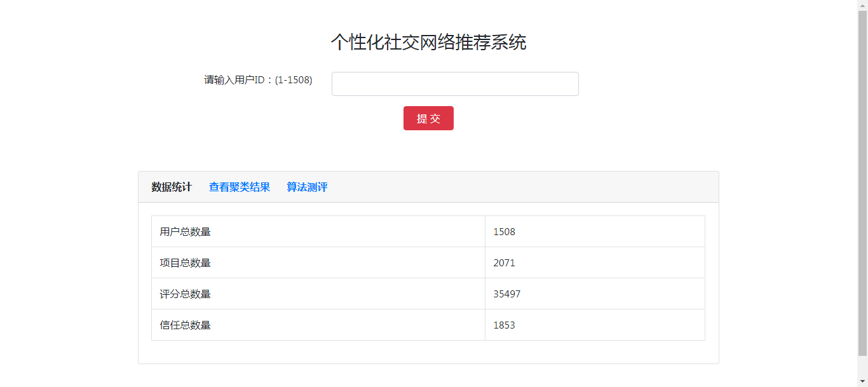
Task: Select the value 35497 in table
Action: [507, 294]
